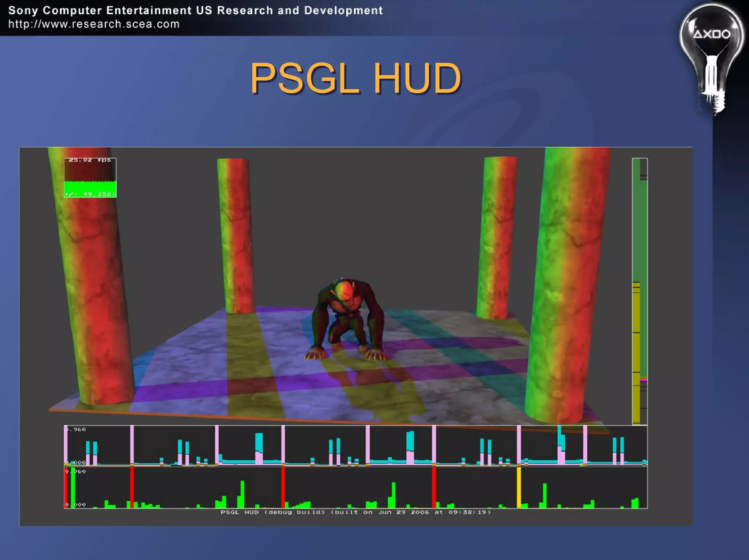The image size is (749, 560).
Task: Click the upper pink and cyan timing graph
Action: point(355,446)
